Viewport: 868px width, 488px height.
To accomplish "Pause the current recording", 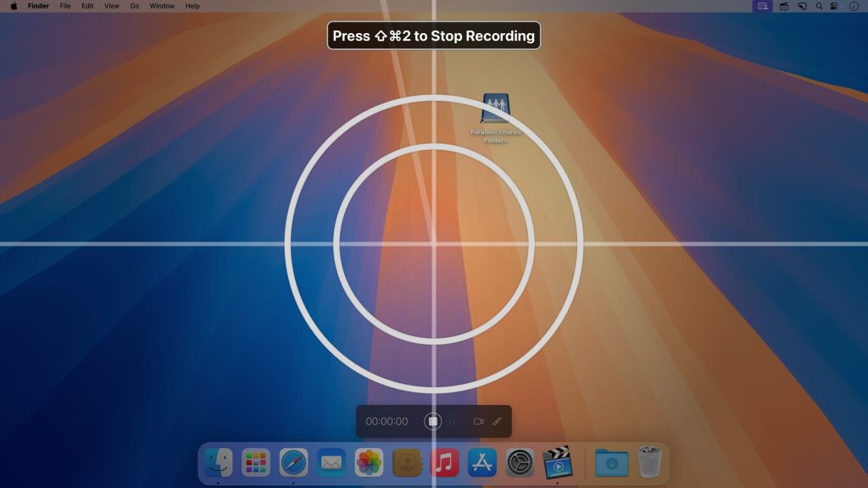I will pos(453,421).
